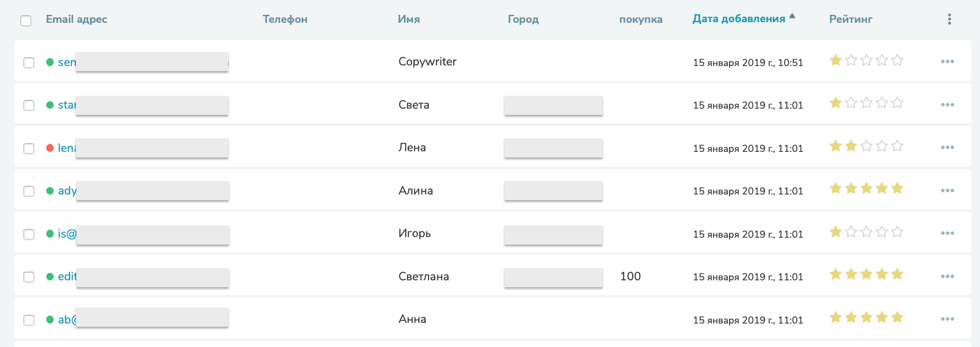Open the email link starting with 'edit'
980x347 pixels.
(x=67, y=277)
